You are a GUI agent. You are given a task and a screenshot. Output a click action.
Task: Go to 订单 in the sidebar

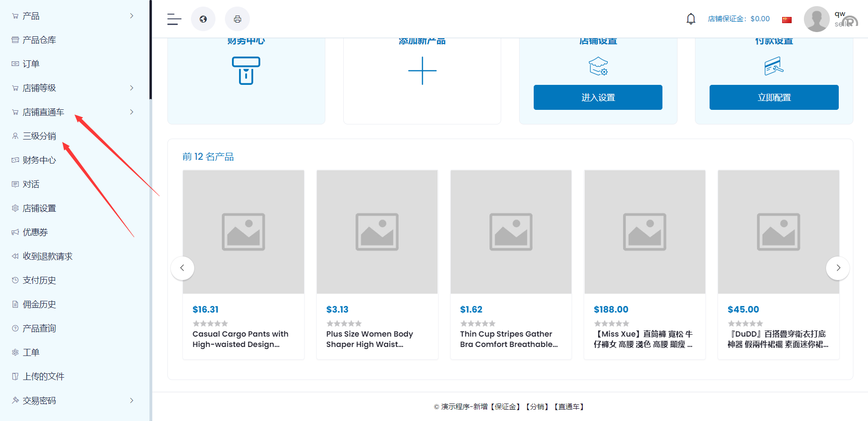click(x=31, y=64)
